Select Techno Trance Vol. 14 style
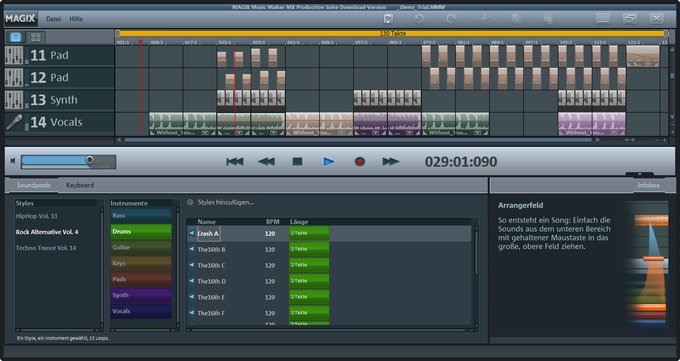 [x=46, y=248]
